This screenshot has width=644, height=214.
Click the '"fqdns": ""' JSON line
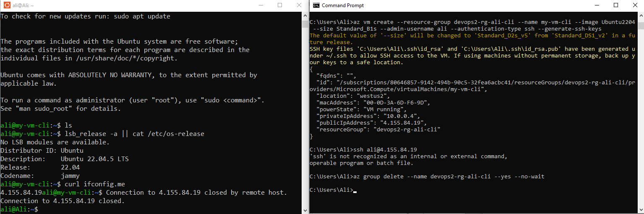coord(336,76)
